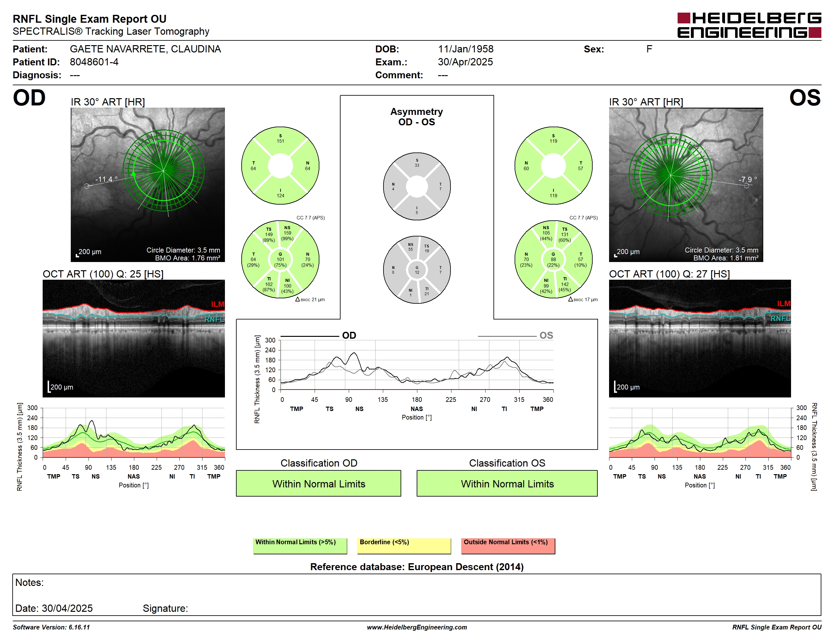Click asymmetry six-sector TI 21 segment
Viewport: 834px width, 644px height.
pyautogui.click(x=426, y=291)
